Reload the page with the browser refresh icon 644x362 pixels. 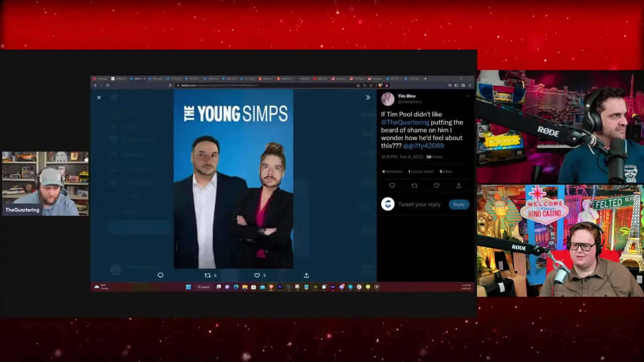[108, 85]
